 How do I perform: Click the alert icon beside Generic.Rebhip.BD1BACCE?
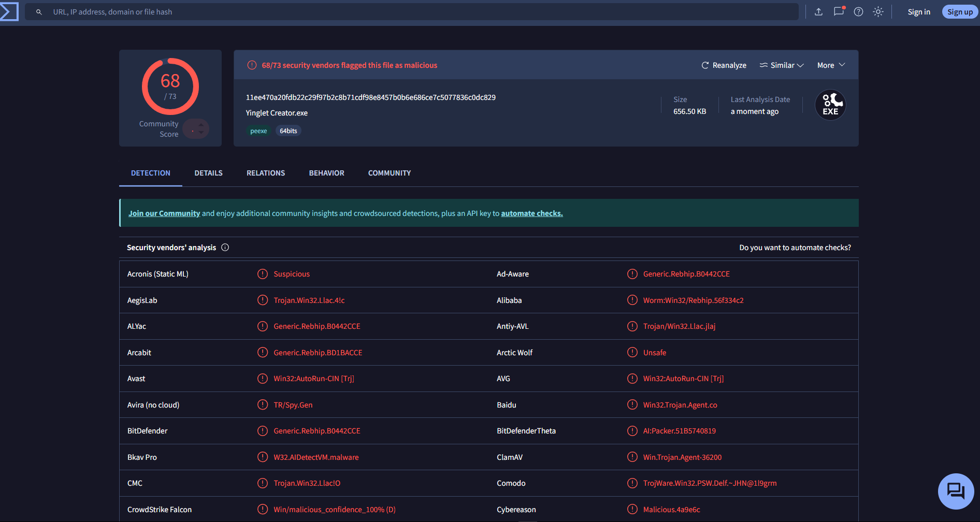coord(263,353)
